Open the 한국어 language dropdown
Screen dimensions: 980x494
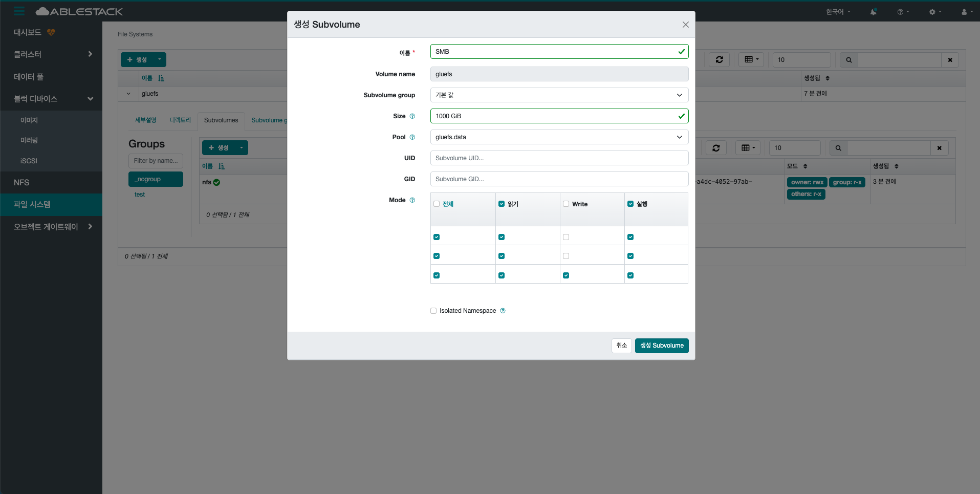(838, 12)
